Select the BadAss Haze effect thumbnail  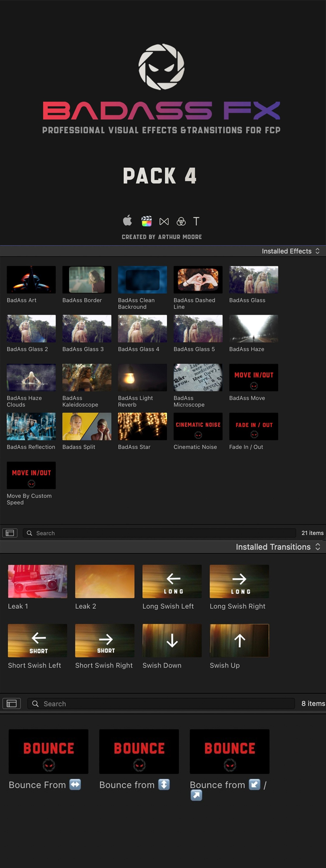(254, 329)
